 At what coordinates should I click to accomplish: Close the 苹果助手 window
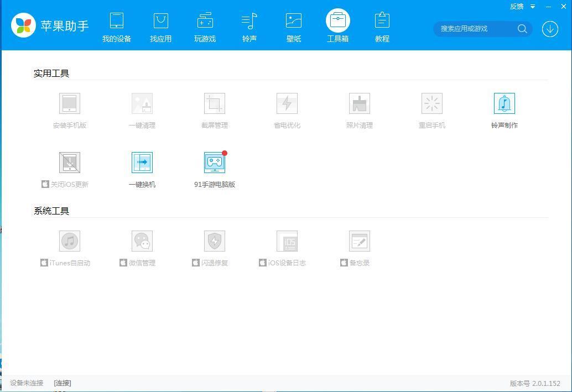coord(564,7)
